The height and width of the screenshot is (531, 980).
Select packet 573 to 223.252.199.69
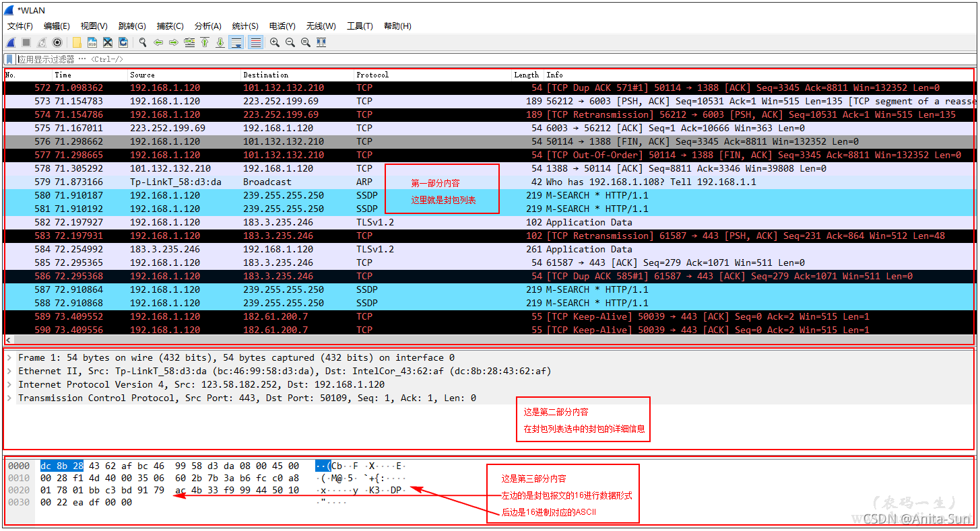[488, 101]
